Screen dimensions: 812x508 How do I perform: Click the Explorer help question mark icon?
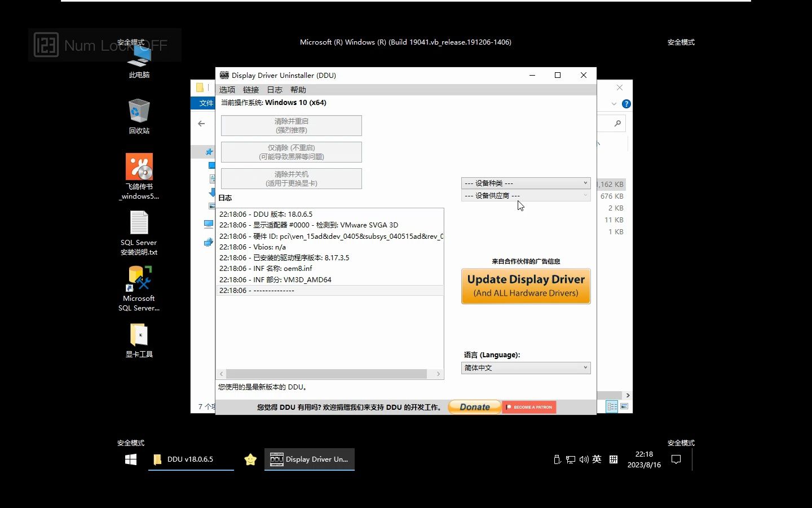[x=626, y=104]
